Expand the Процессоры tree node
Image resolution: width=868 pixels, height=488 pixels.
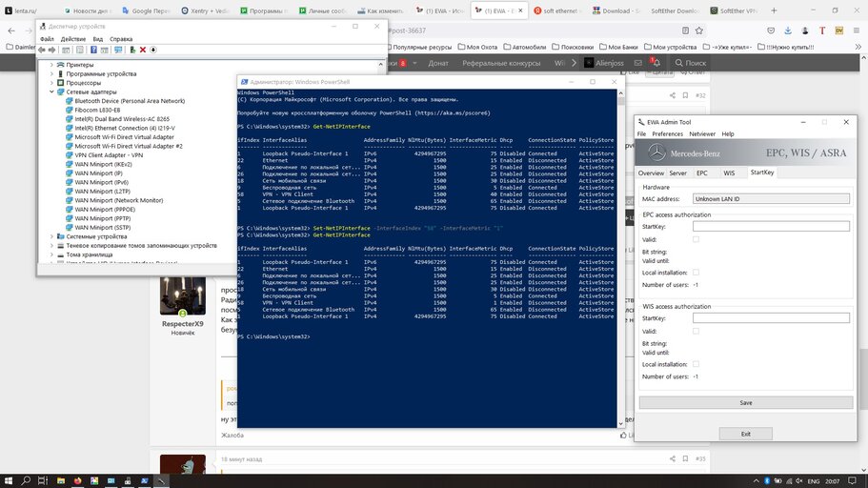50,83
